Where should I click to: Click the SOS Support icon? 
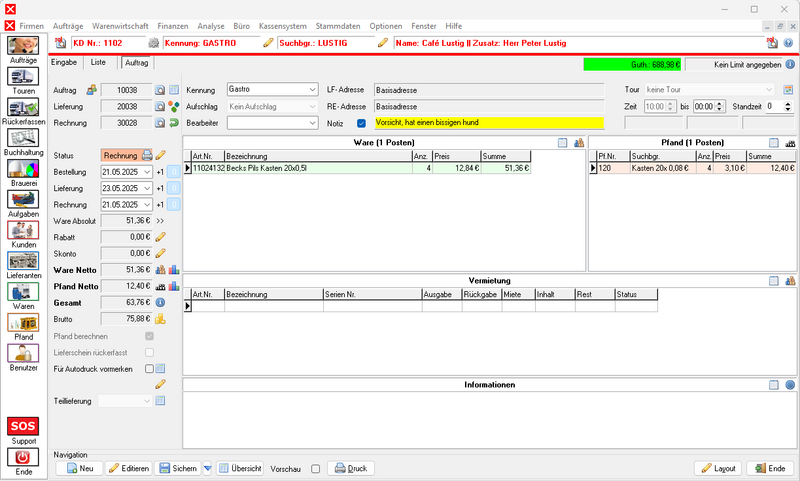(x=24, y=428)
